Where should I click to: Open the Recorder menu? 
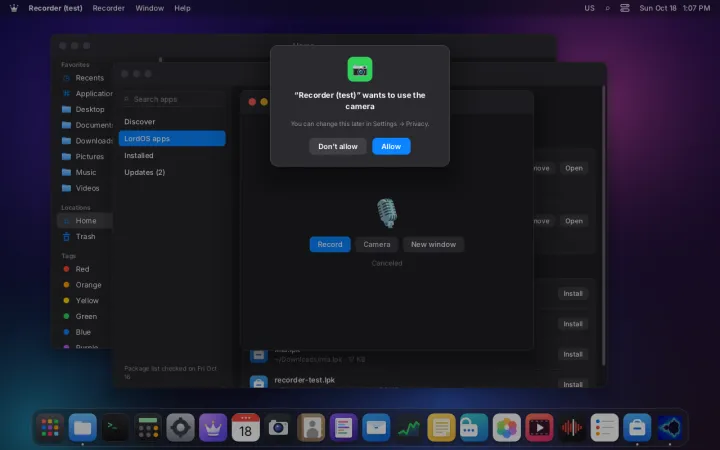108,8
